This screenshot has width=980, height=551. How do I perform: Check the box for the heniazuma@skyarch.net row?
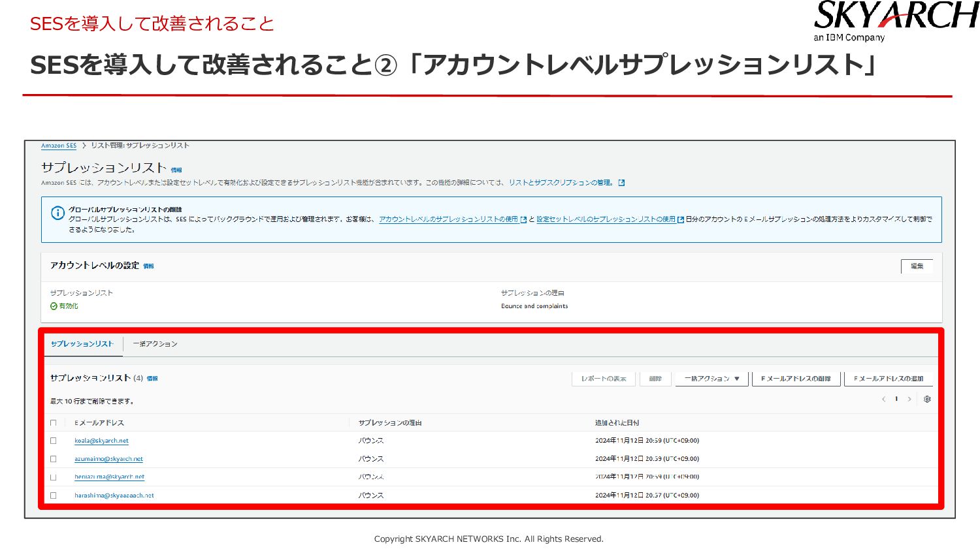click(x=54, y=477)
